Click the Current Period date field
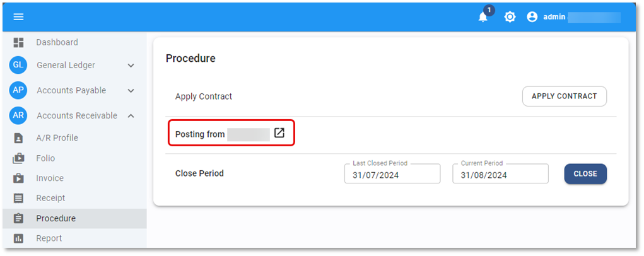The height and width of the screenshot is (256, 644). point(500,175)
